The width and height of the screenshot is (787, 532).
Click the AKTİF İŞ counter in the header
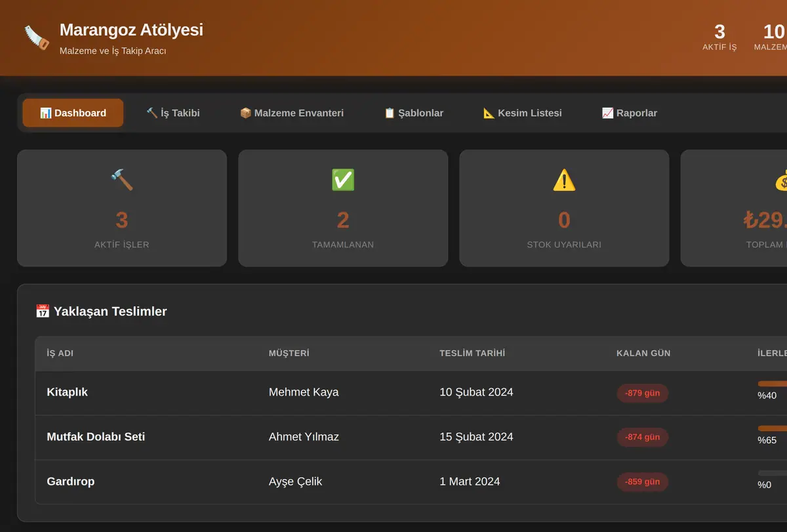tap(719, 37)
